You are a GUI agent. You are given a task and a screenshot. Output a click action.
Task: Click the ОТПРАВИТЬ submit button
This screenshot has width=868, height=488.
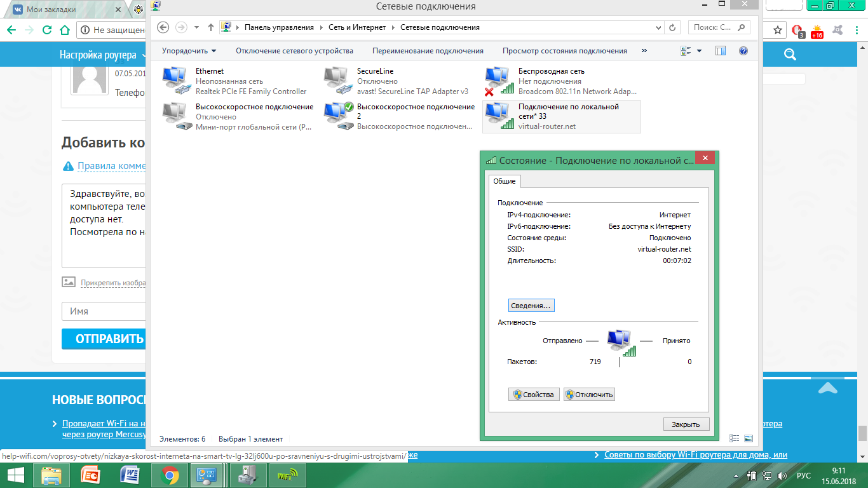point(104,339)
